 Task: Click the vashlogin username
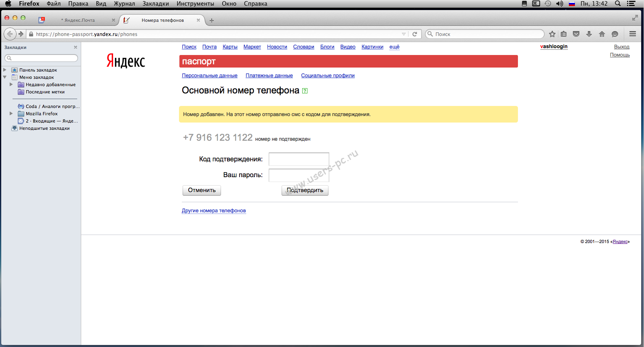point(554,47)
